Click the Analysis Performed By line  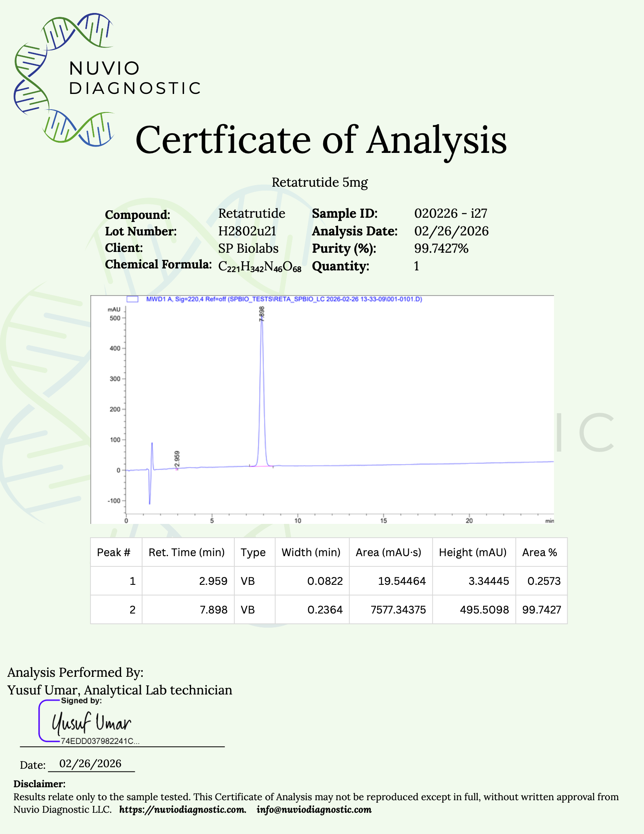click(x=75, y=672)
